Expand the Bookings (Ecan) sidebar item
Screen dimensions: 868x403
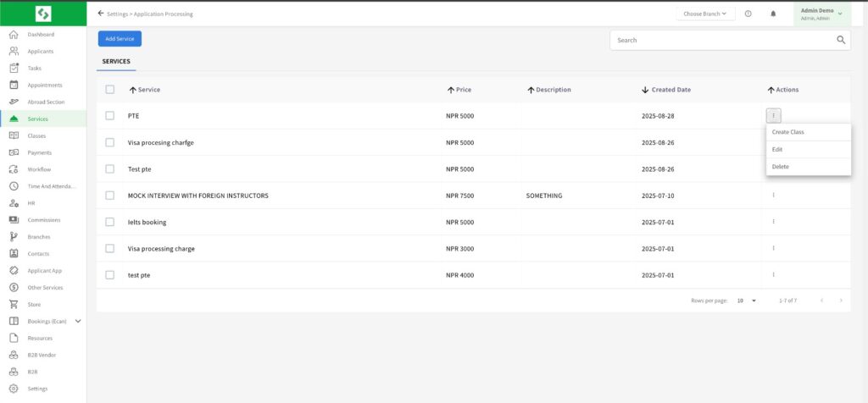pos(78,321)
